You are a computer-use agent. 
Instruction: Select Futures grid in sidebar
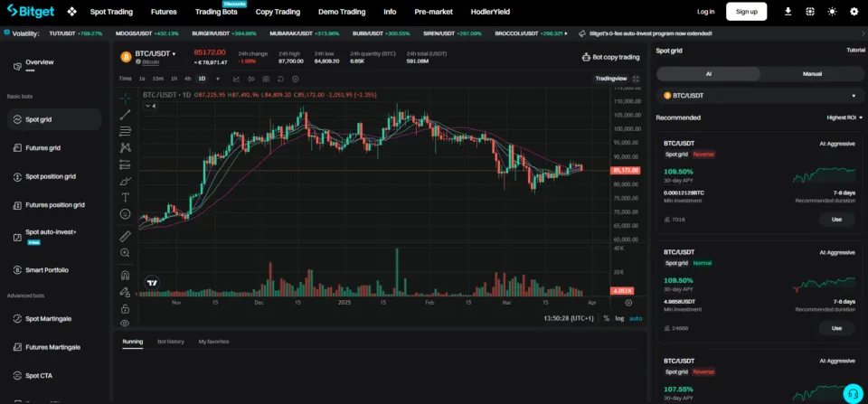pos(54,147)
